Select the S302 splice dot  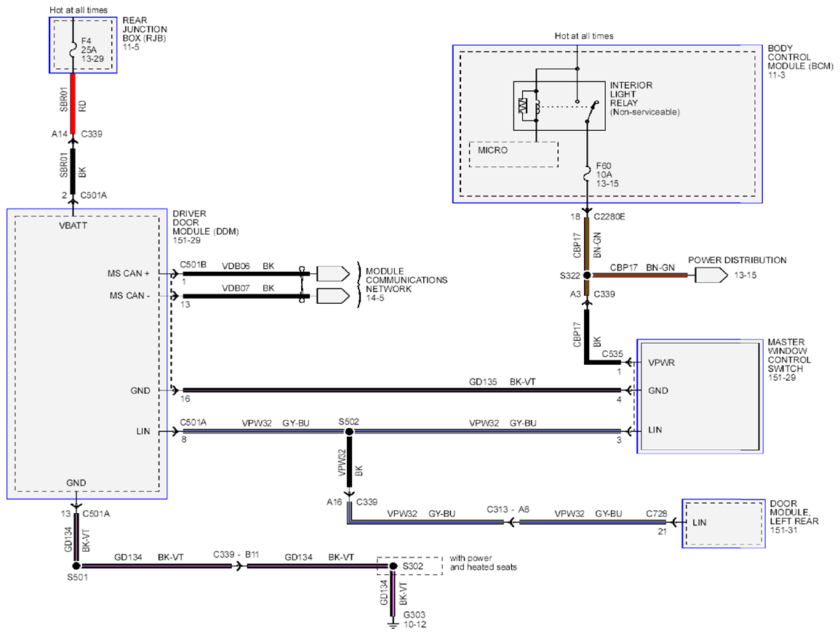tap(393, 566)
